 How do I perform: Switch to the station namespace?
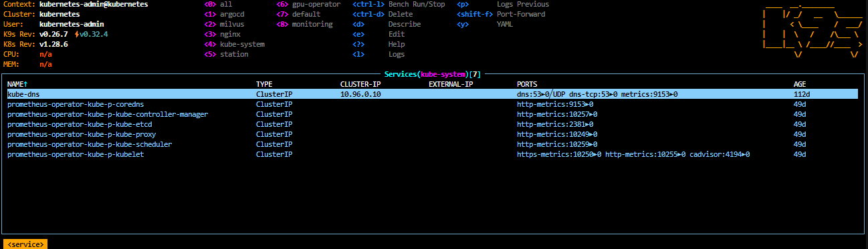[226, 54]
